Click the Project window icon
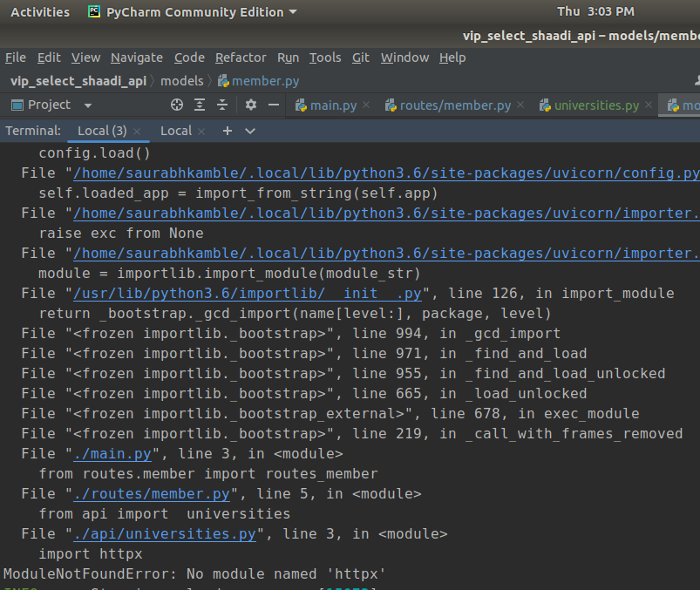This screenshot has height=590, width=700. [17, 105]
